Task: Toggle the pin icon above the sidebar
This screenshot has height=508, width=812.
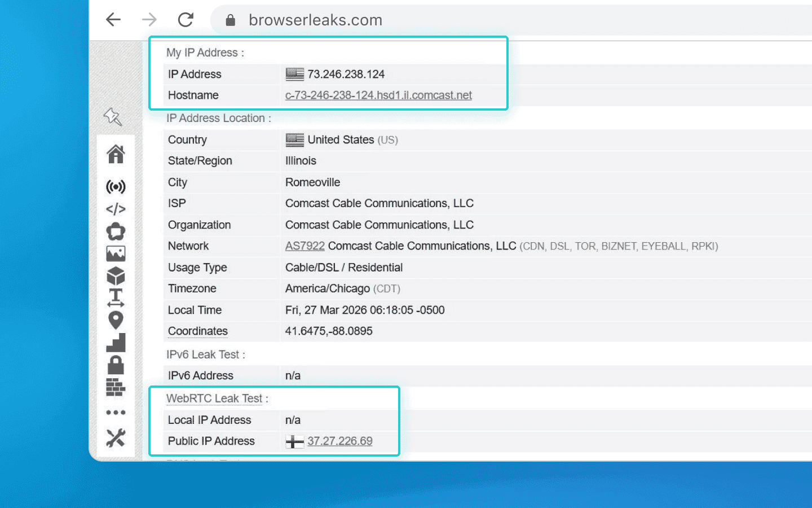Action: (112, 117)
